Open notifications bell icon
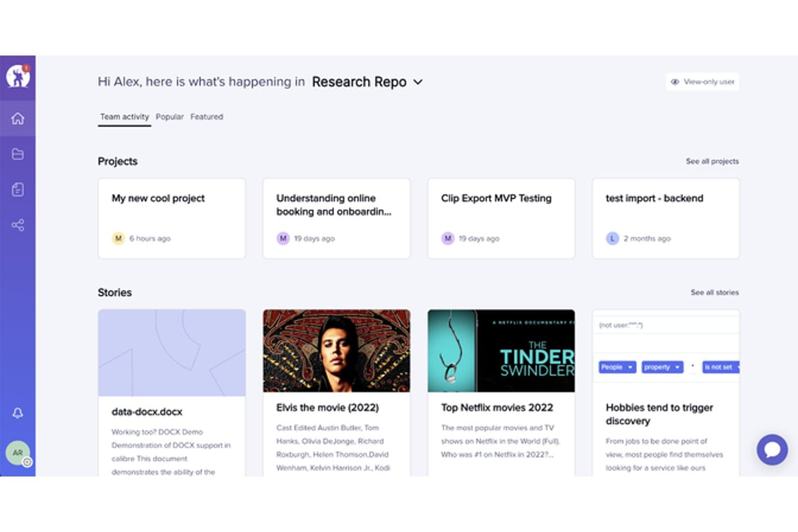The height and width of the screenshot is (532, 798). [18, 413]
